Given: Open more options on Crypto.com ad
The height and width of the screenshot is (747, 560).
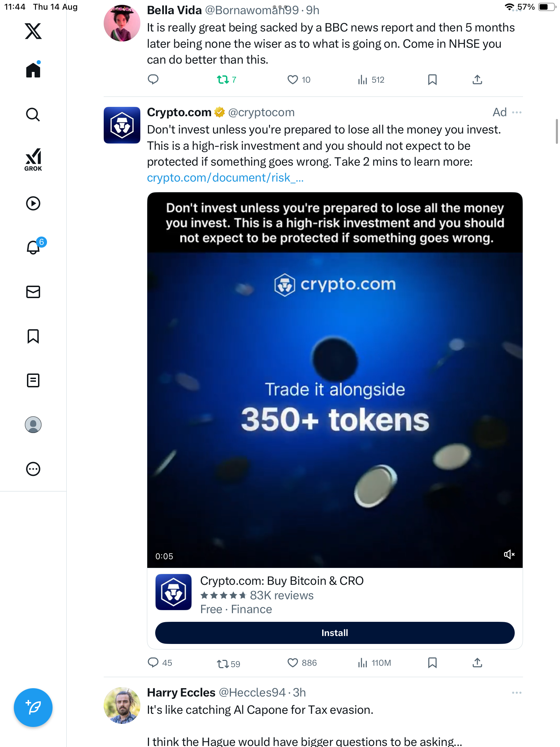Looking at the screenshot, I should point(517,112).
